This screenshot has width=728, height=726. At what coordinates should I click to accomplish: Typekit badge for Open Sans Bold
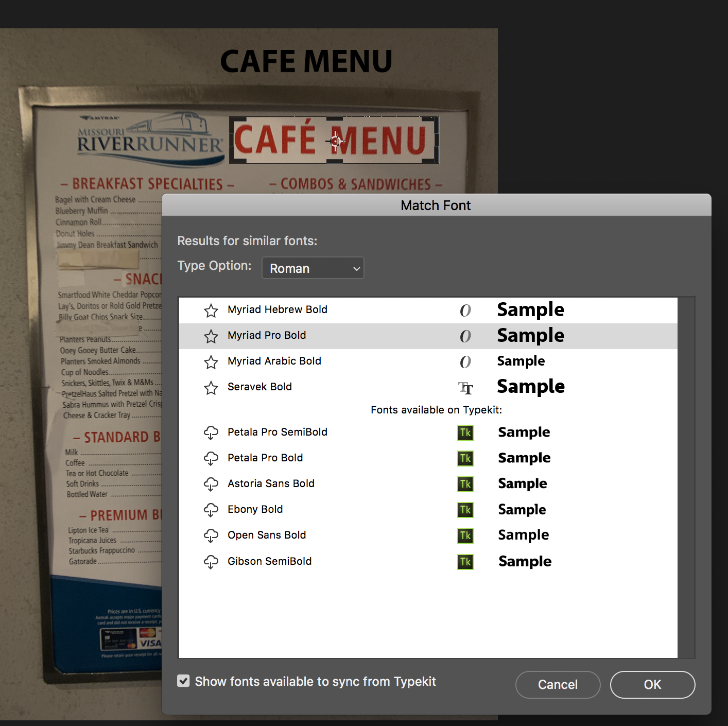465,535
